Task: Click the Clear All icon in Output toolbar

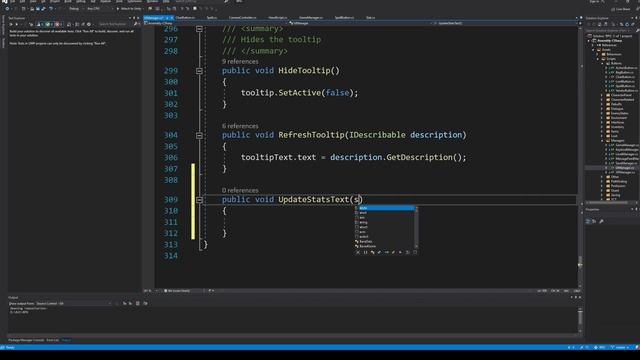Action: click(x=138, y=304)
